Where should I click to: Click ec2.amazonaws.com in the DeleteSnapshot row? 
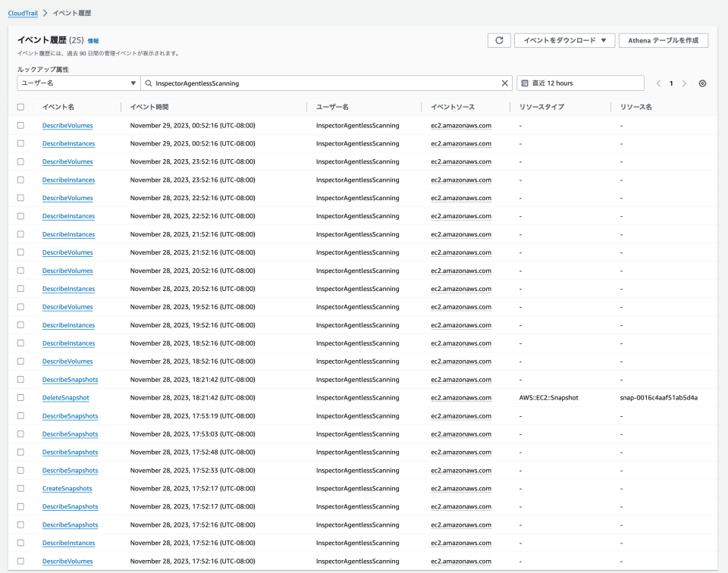461,398
